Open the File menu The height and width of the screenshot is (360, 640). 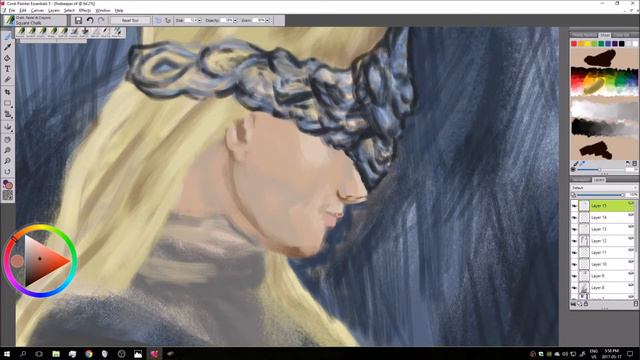click(x=12, y=10)
